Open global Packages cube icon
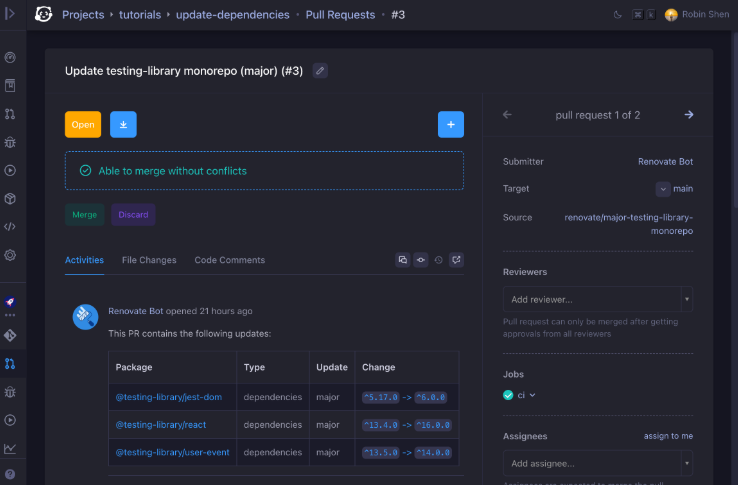Screen dimensions: 738x485 10,199
